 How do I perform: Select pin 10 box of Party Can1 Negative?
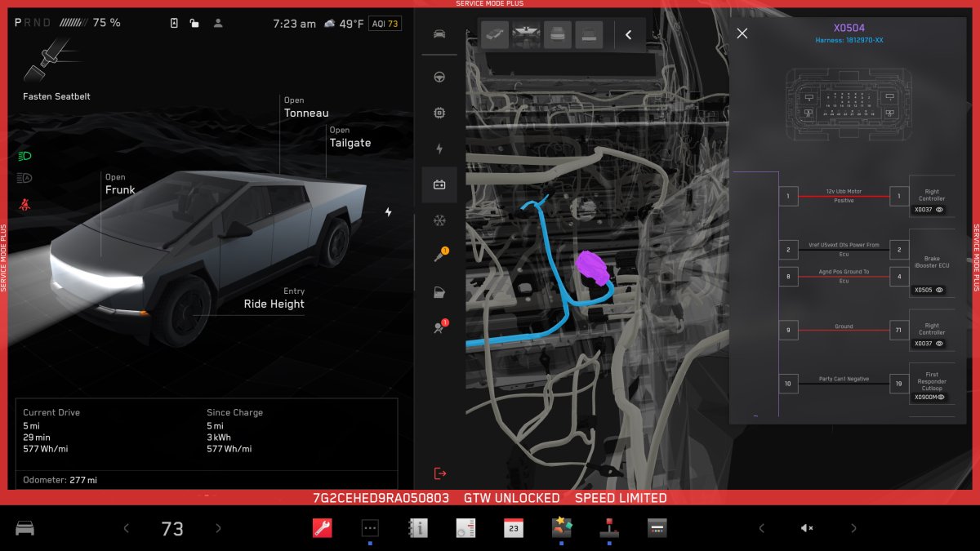point(788,384)
